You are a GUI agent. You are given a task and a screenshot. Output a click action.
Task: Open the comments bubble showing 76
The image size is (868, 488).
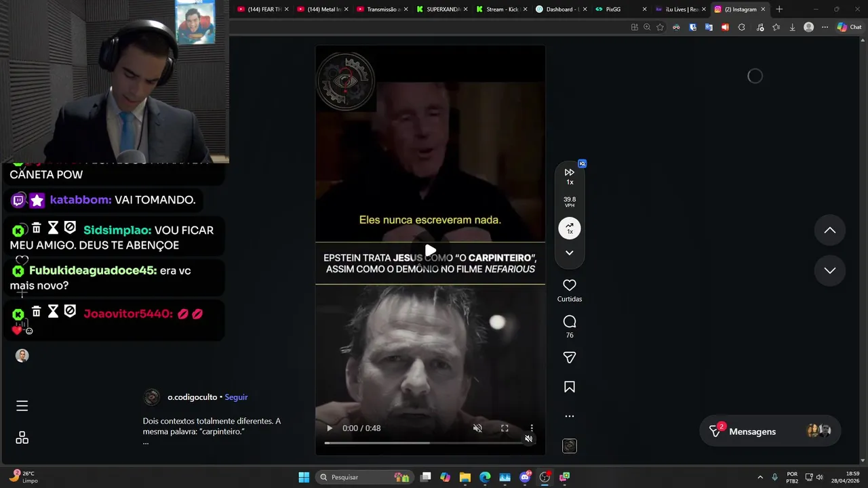click(570, 321)
